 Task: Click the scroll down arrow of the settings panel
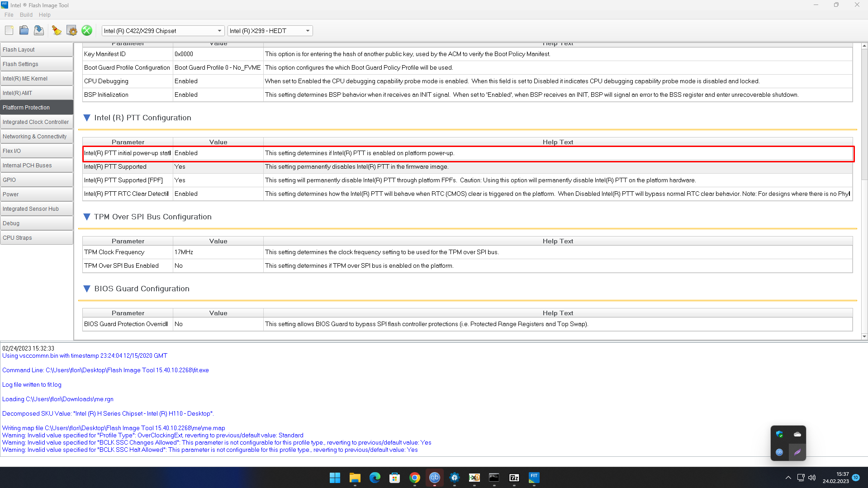(x=864, y=336)
